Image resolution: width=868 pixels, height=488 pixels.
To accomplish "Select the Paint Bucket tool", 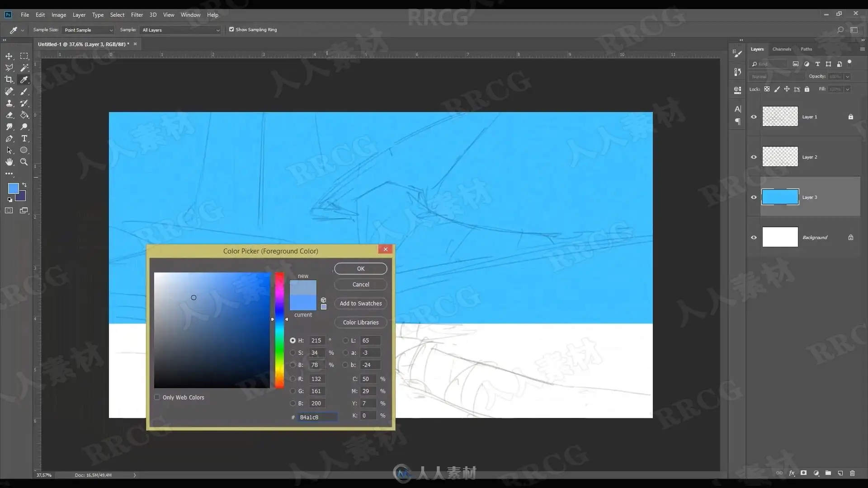I will point(24,115).
